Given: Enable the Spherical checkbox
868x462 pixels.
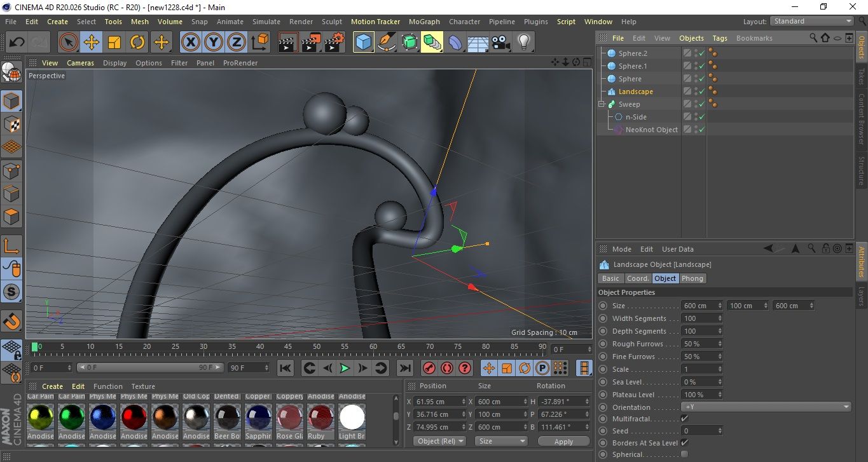Looking at the screenshot, I should 684,454.
